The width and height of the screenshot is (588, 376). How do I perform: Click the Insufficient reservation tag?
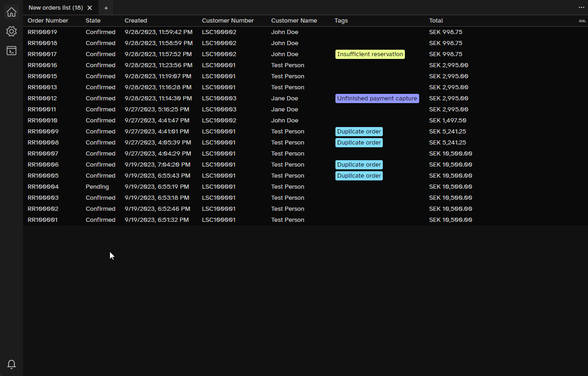(370, 54)
